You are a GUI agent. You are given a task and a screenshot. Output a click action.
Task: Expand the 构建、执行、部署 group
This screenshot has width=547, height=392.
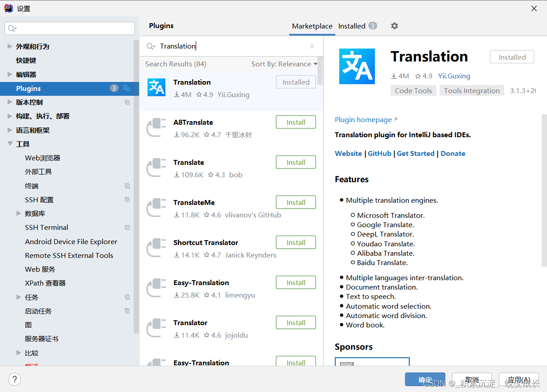click(10, 116)
